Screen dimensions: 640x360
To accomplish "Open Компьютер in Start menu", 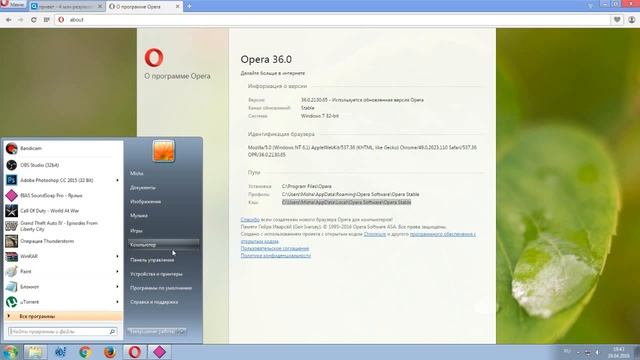I will click(164, 245).
